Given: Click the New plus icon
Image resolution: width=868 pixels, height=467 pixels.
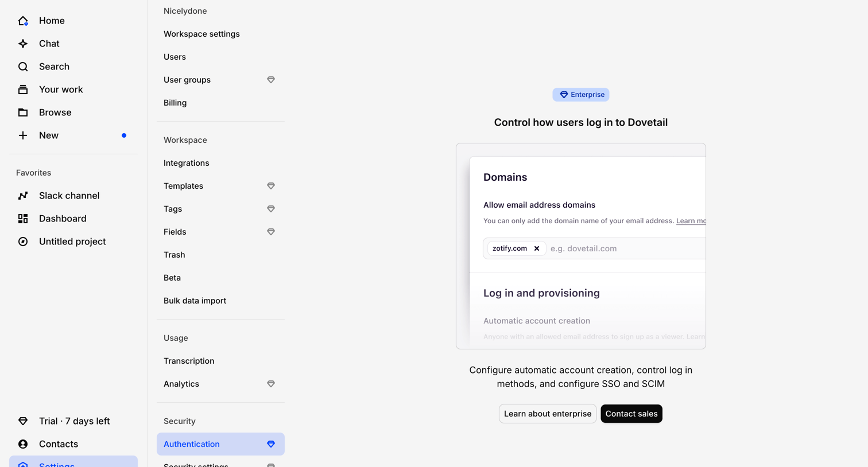Looking at the screenshot, I should [x=23, y=135].
